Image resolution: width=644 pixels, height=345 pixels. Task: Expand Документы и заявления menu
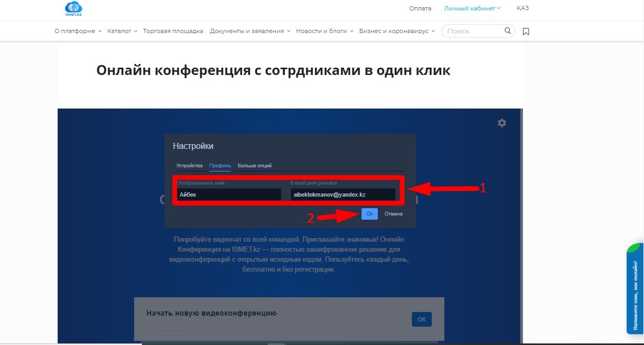(x=250, y=31)
